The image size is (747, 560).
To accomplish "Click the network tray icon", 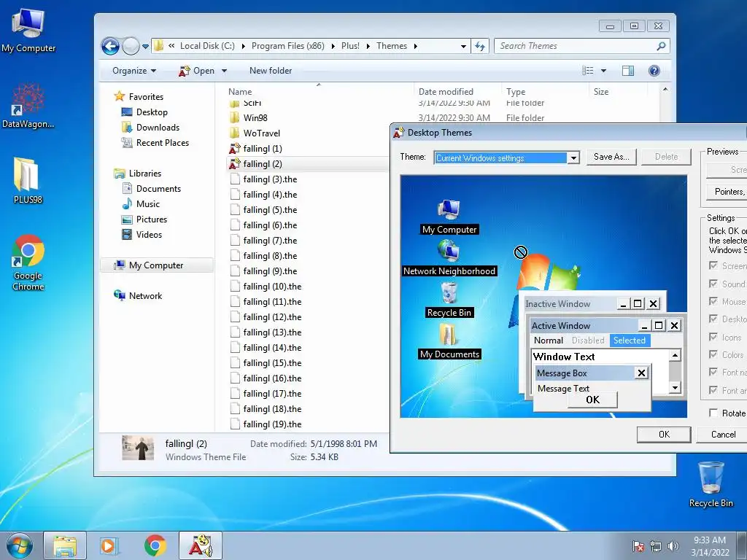I will pyautogui.click(x=656, y=546).
